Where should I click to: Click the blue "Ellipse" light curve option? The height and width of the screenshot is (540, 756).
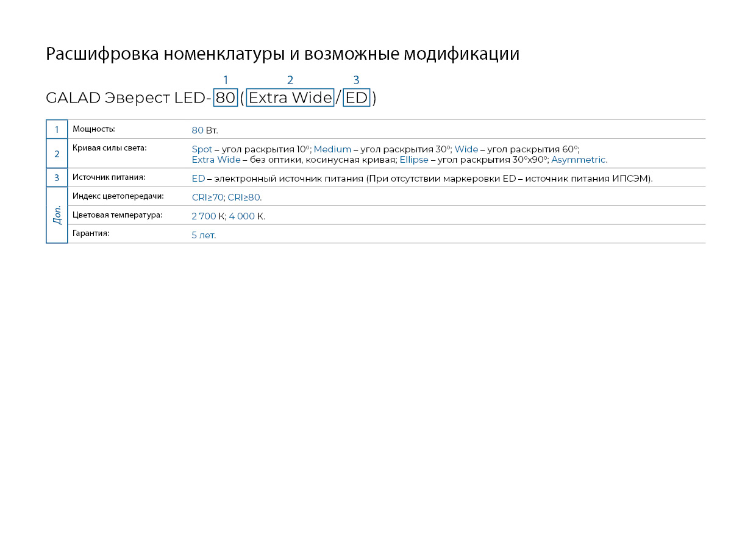tap(414, 160)
